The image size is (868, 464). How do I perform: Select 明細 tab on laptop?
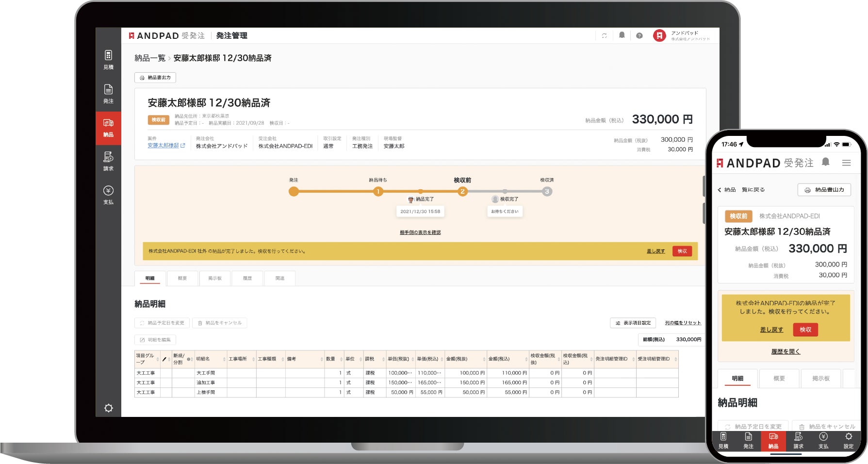(150, 278)
